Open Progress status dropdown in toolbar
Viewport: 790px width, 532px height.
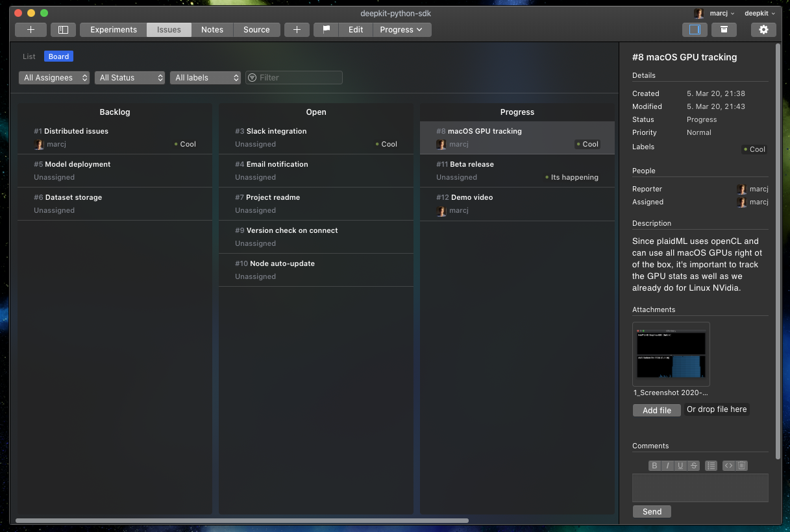[x=402, y=30]
